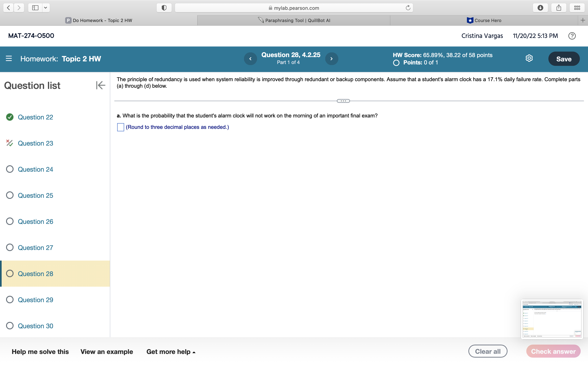Click the help question mark icon

[x=572, y=36]
